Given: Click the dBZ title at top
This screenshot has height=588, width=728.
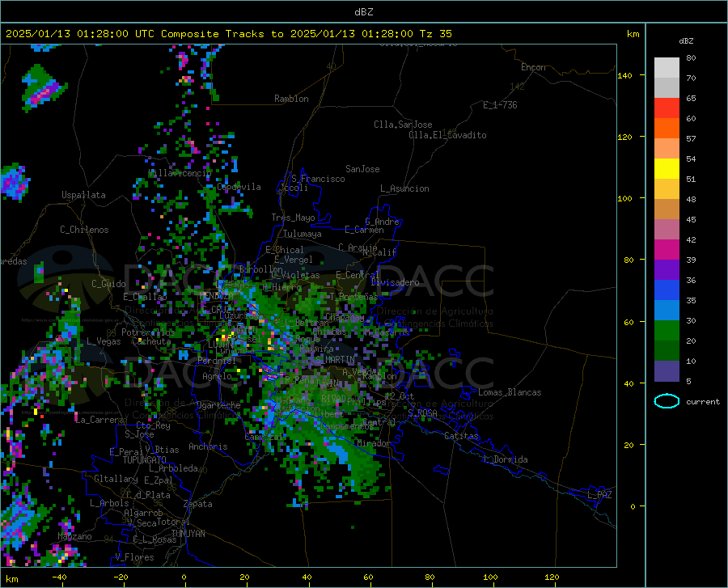Looking at the screenshot, I should [x=363, y=12].
